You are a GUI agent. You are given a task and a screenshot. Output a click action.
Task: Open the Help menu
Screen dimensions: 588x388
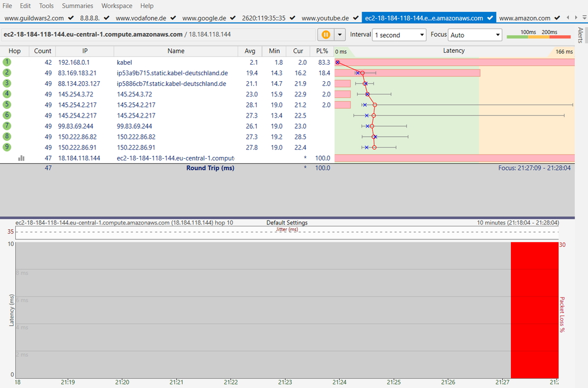point(147,6)
